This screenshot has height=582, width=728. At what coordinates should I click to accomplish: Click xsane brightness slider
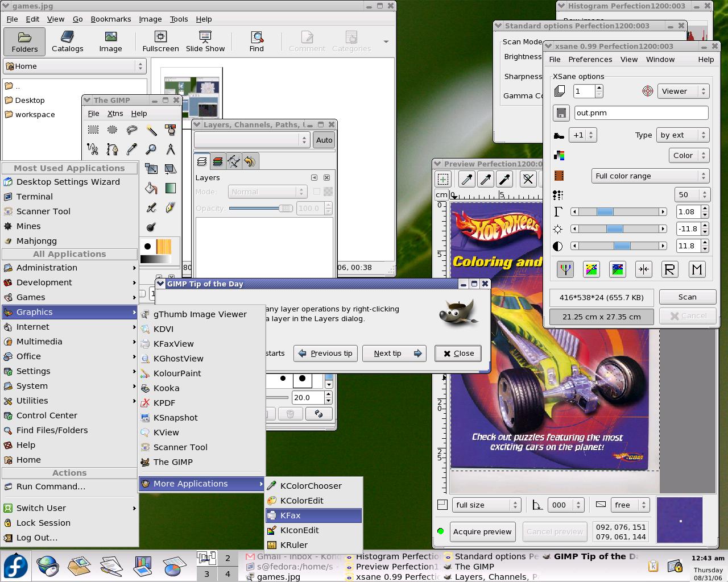(618, 228)
